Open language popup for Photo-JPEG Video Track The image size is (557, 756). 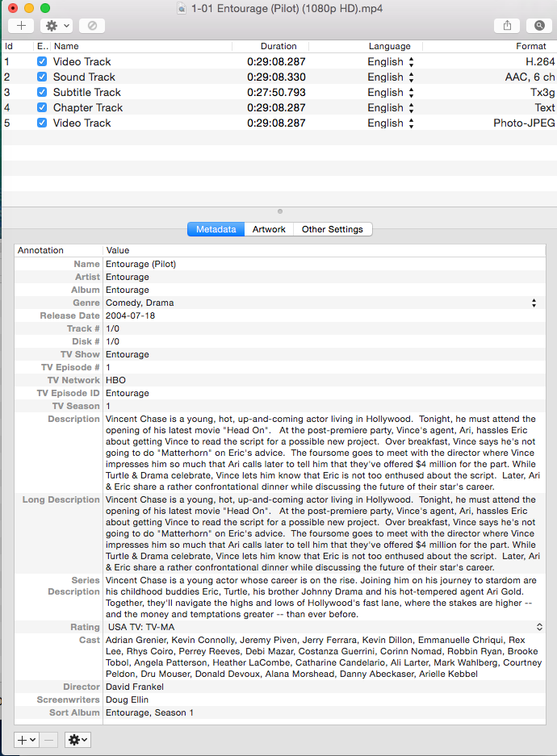(411, 123)
